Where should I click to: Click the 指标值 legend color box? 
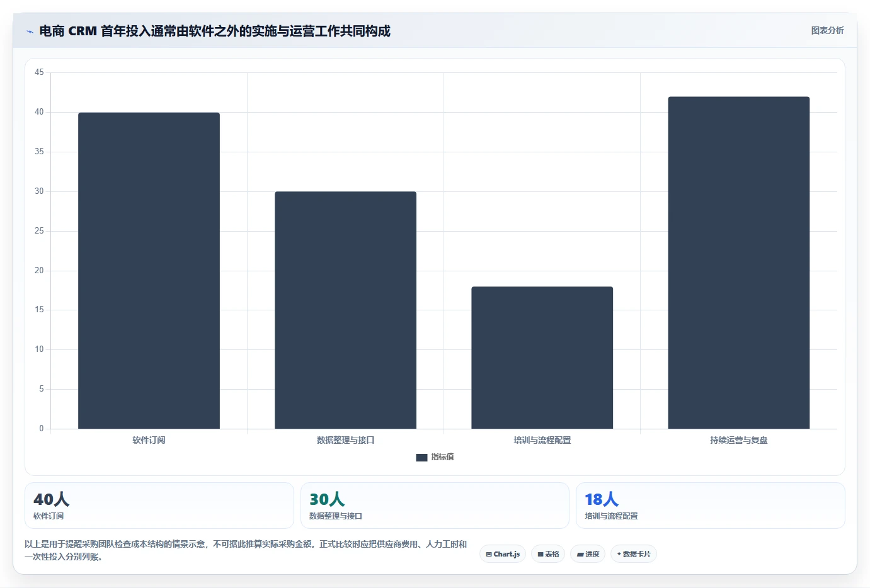click(421, 458)
